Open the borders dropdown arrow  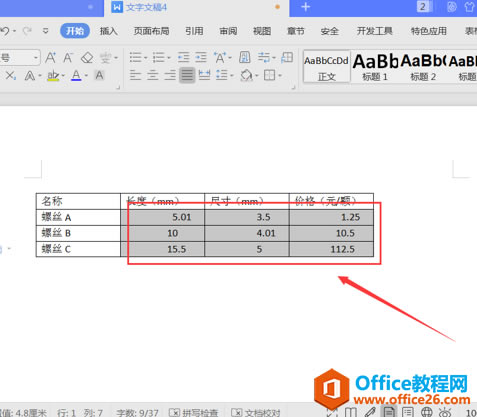tap(280, 76)
